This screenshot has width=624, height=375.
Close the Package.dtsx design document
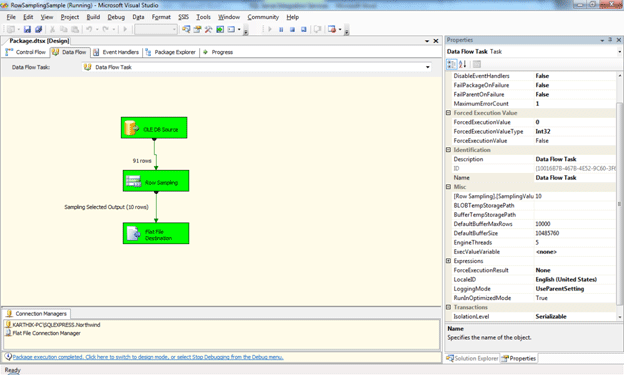click(x=436, y=41)
